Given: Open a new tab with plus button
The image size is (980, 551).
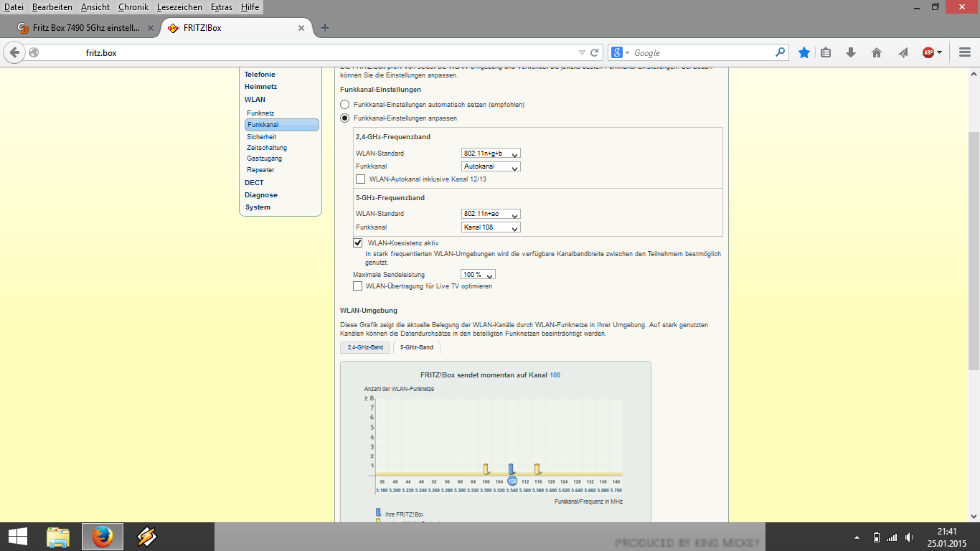Looking at the screenshot, I should 325,28.
